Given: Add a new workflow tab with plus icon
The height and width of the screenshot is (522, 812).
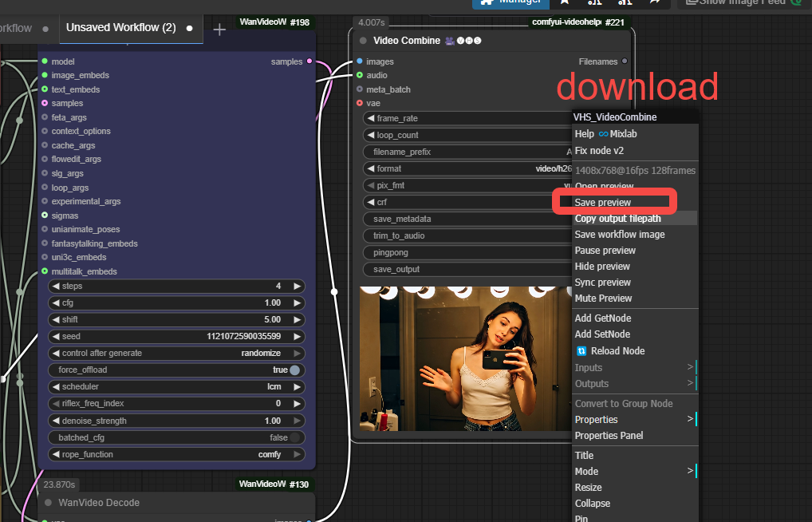Looking at the screenshot, I should (219, 30).
